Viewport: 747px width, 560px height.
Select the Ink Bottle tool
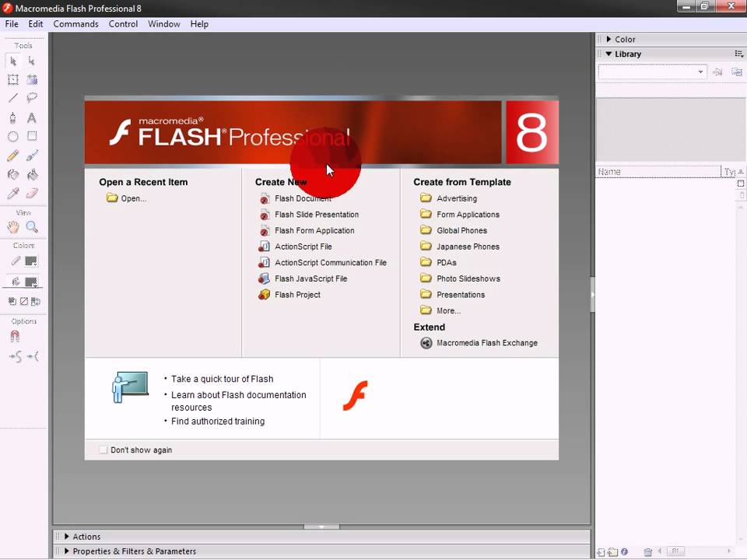13,175
